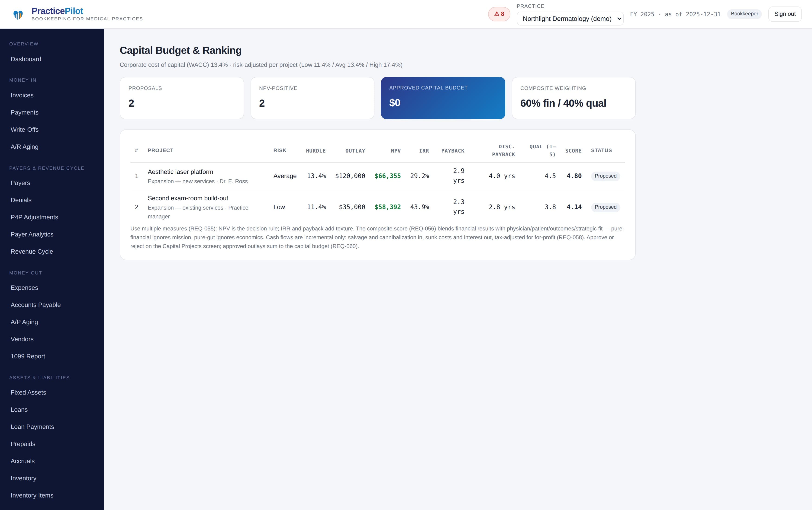Click the FY 2025 as-of date text
Screen dimensions: 812x510
(675, 14)
